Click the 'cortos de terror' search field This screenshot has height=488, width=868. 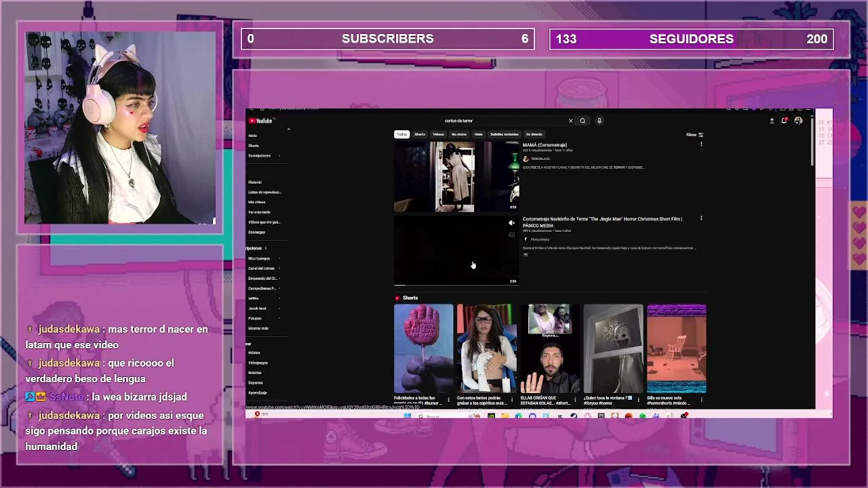coord(503,121)
